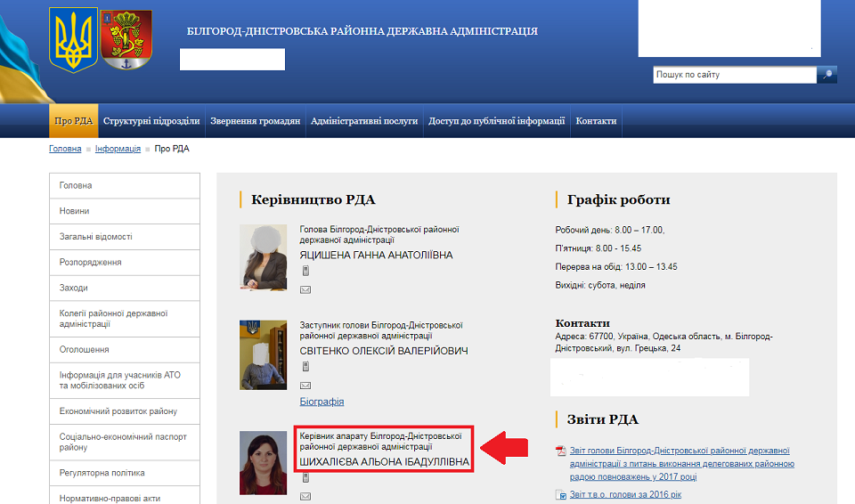Screen dimensions: 855x504
Task: Click the search magnifier button
Action: coord(827,75)
